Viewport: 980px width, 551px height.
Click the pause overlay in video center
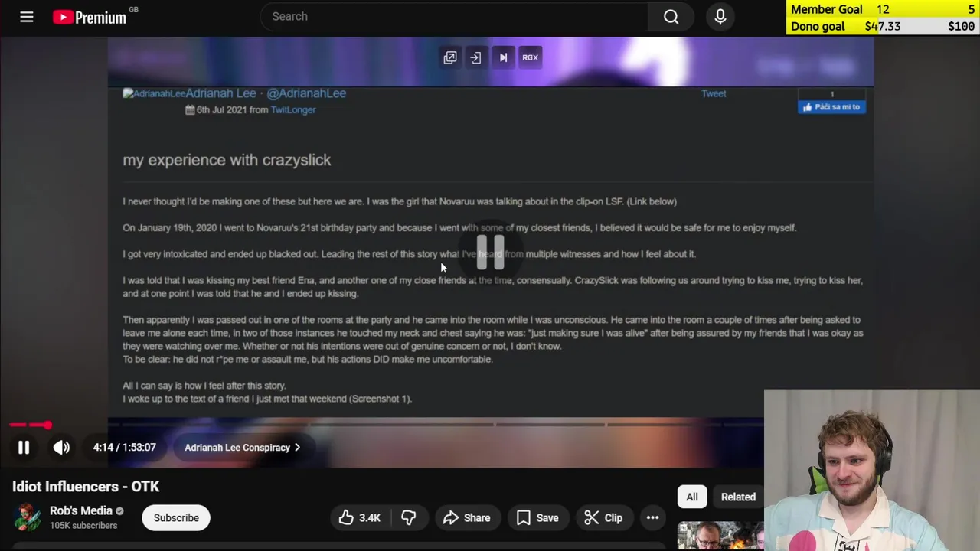(x=490, y=253)
